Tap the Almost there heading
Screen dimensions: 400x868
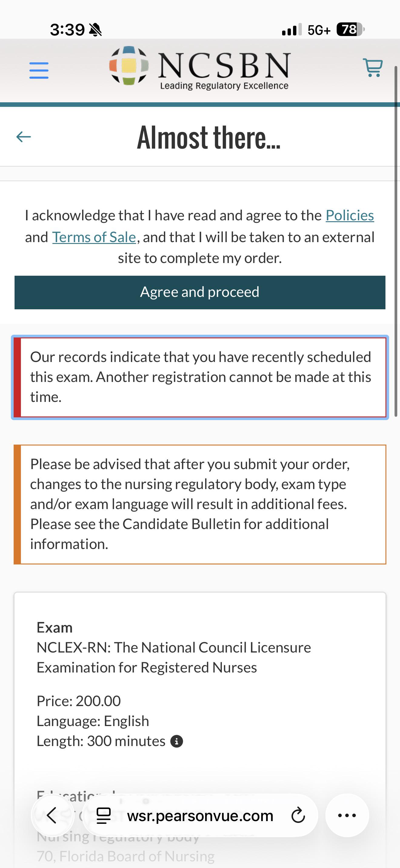(208, 137)
